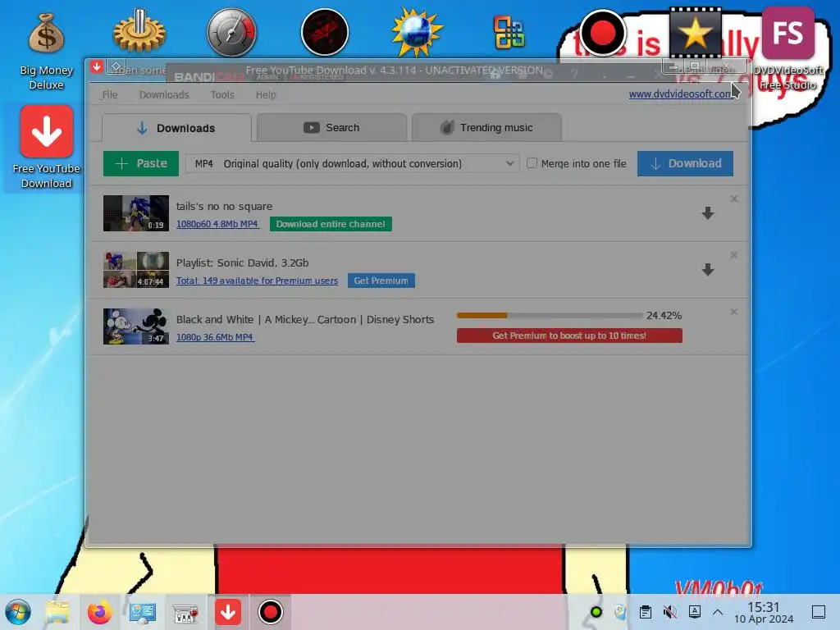The height and width of the screenshot is (630, 840).
Task: Open the file manager from the taskbar
Action: (x=57, y=612)
